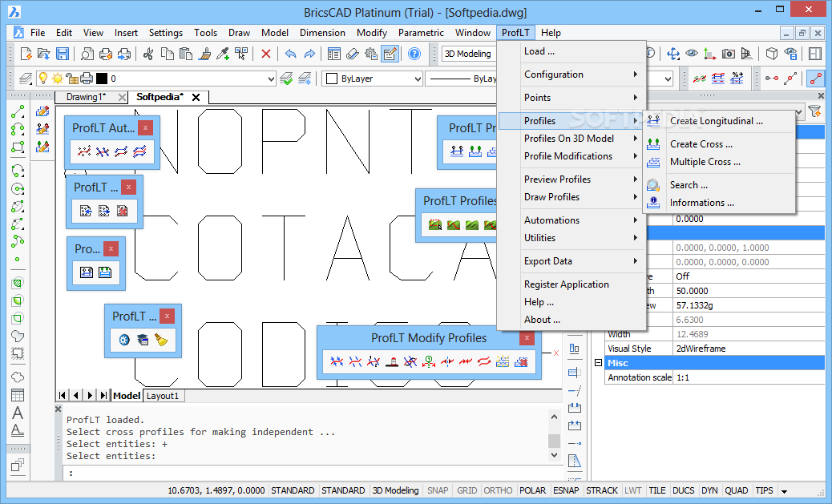The height and width of the screenshot is (504, 832).
Task: Click the blue Help question icon
Action: [414, 54]
